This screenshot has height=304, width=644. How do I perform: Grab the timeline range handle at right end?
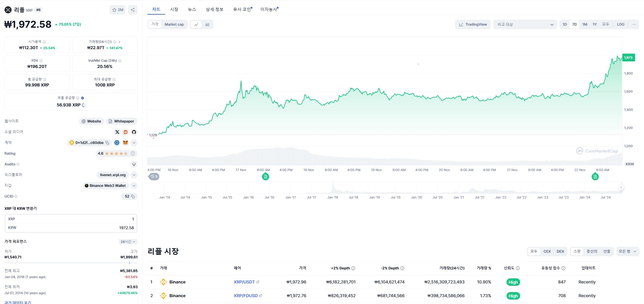(x=621, y=187)
